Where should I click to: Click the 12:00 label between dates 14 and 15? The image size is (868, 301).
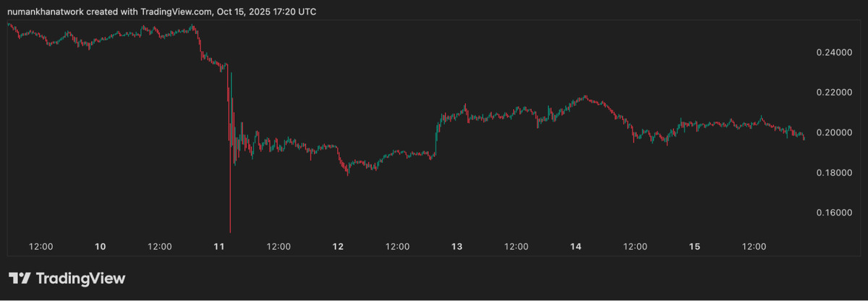coord(635,247)
